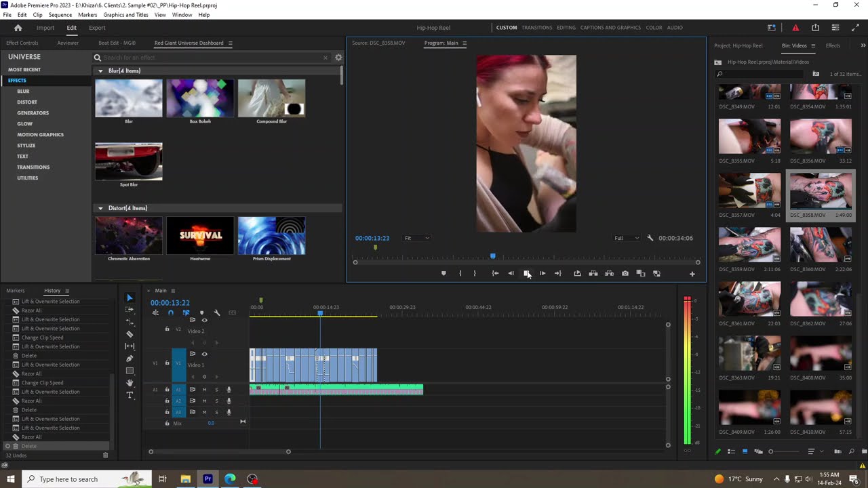Image resolution: width=868 pixels, height=488 pixels.
Task: Open Red Giant Universe Dashboard panel menu
Action: (x=230, y=43)
